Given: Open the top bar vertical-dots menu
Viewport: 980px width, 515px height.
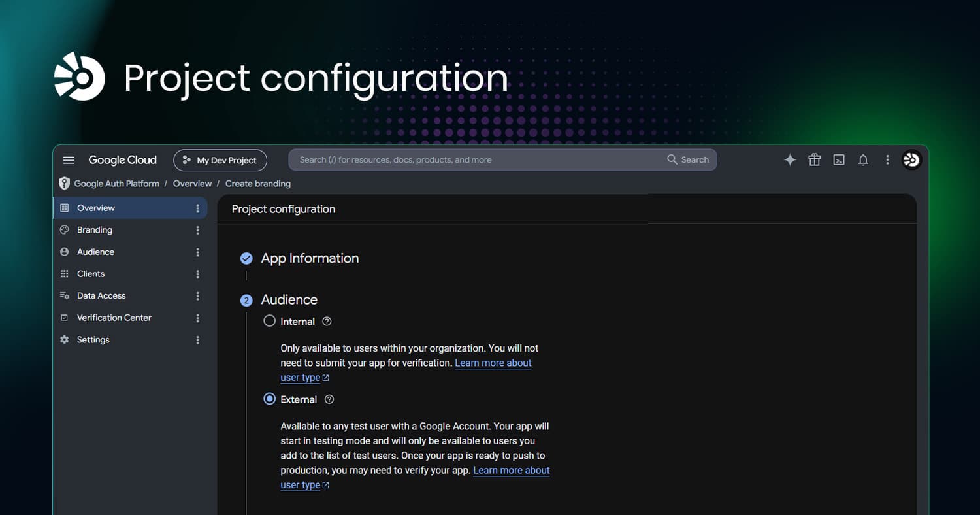Looking at the screenshot, I should pos(887,160).
